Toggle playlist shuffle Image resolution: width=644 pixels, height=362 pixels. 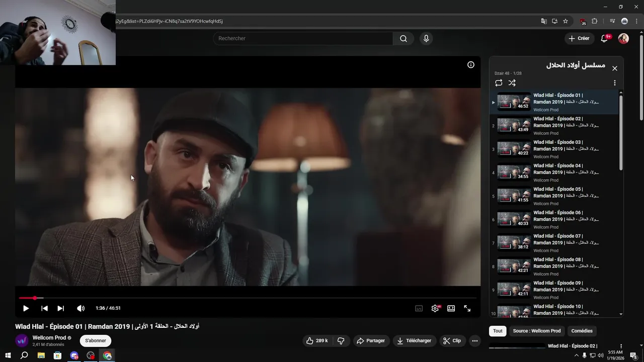click(512, 83)
